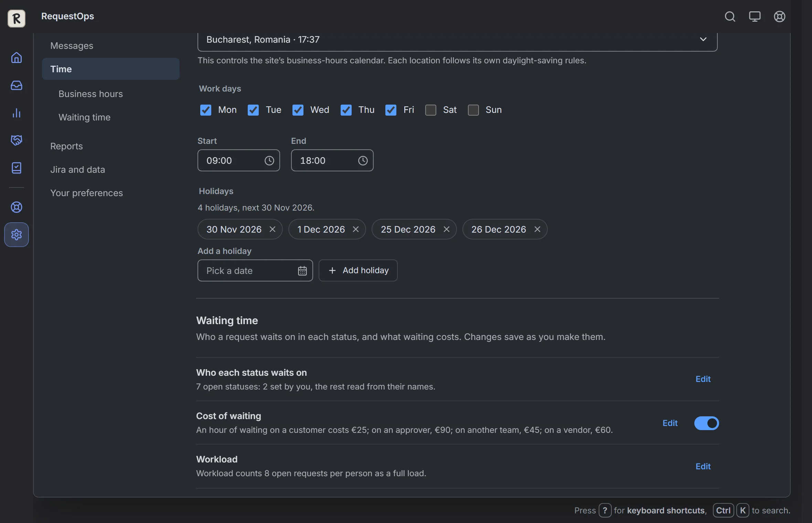The width and height of the screenshot is (812, 523).
Task: Edit Who each status waits on
Action: coord(703,379)
